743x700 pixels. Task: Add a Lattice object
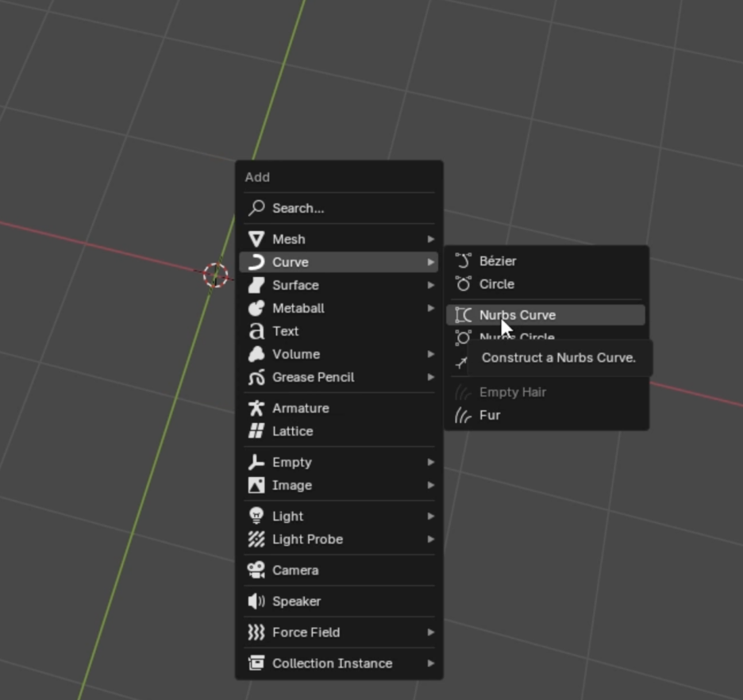(339, 431)
